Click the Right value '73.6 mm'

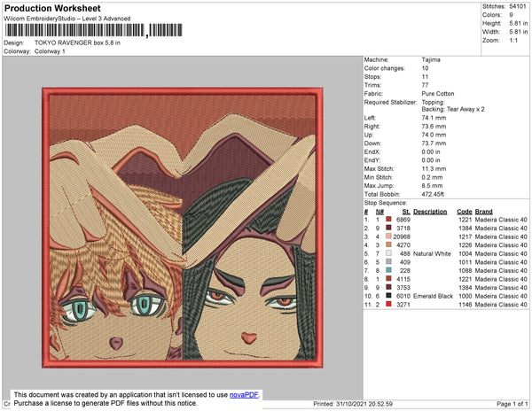[x=434, y=127]
